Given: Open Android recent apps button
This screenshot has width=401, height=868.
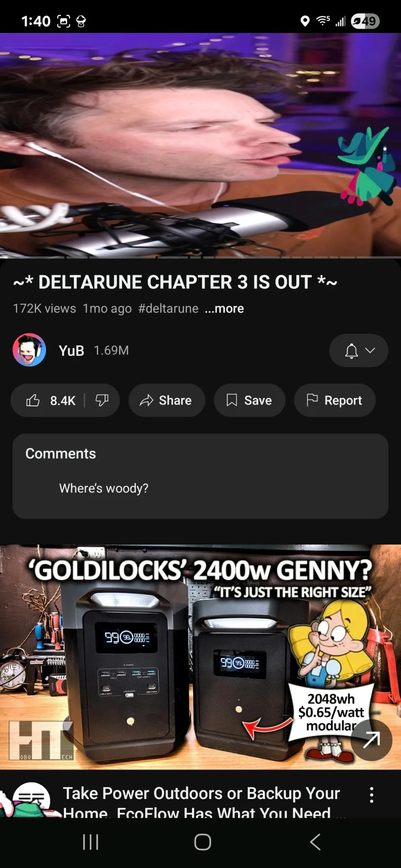Looking at the screenshot, I should tap(91, 842).
